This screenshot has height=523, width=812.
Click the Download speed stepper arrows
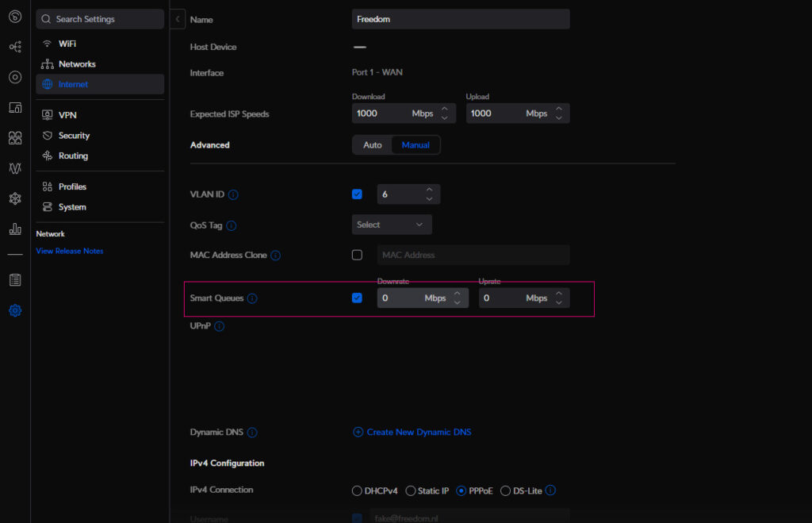(444, 113)
